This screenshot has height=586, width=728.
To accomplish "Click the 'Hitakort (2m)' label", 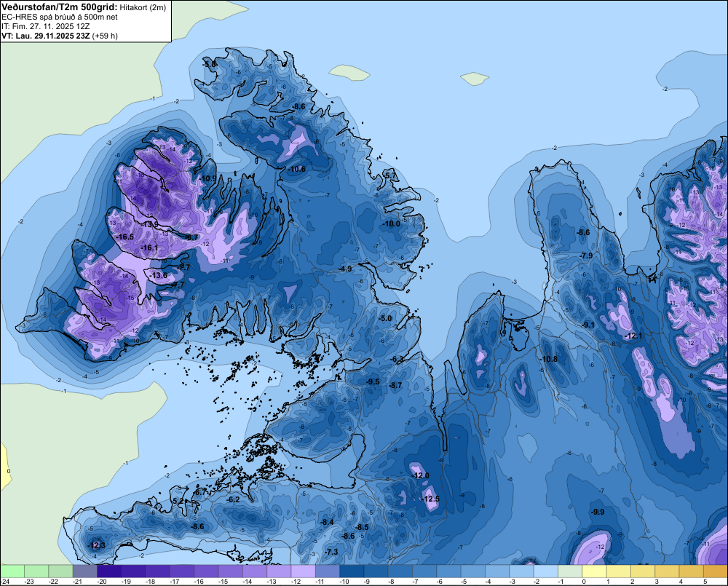I will pos(141,7).
